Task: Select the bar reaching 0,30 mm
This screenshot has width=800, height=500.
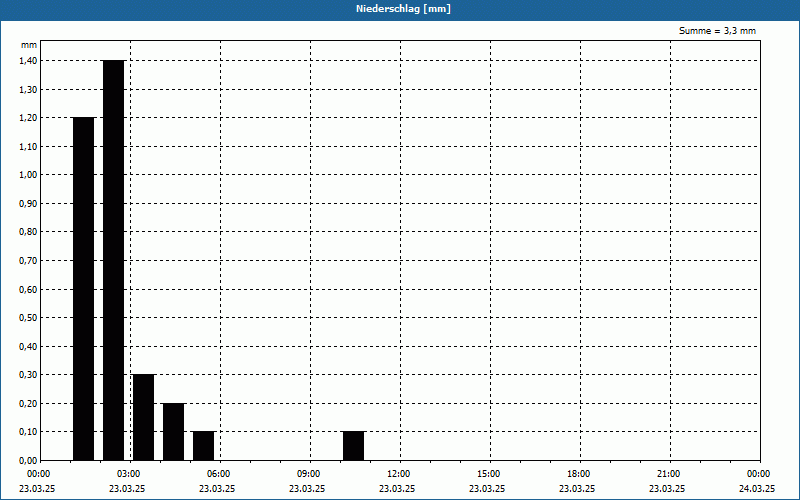Action: pos(143,417)
